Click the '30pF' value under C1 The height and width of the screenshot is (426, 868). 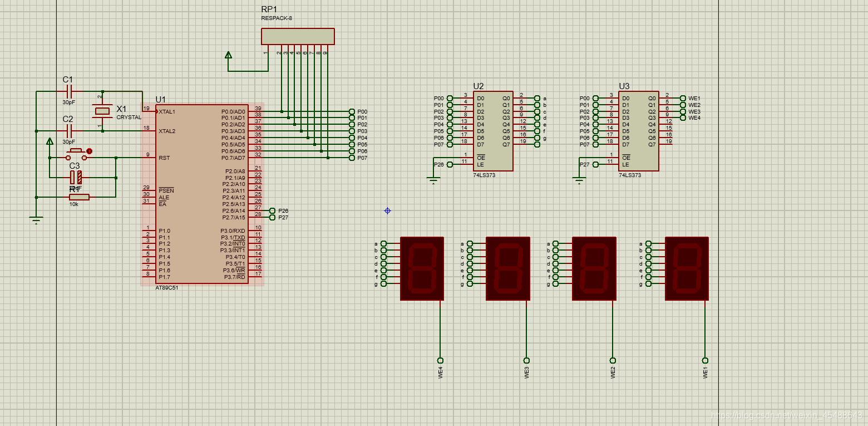(x=69, y=102)
